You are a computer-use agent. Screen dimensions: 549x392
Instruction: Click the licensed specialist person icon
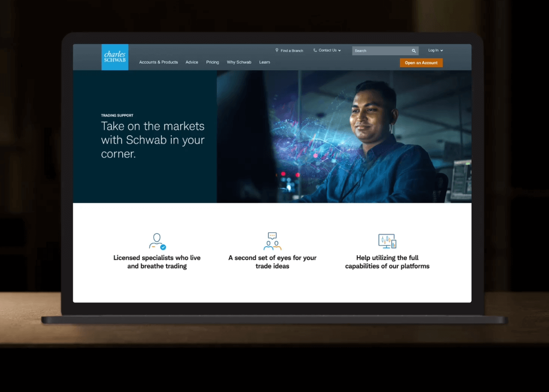[x=157, y=241]
